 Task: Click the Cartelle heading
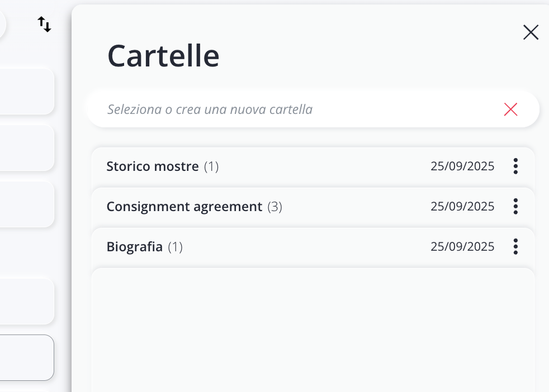(163, 55)
